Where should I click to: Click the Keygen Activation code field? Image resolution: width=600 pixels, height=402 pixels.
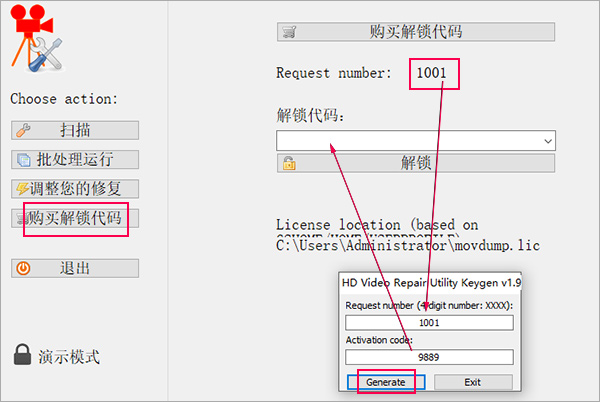(429, 357)
